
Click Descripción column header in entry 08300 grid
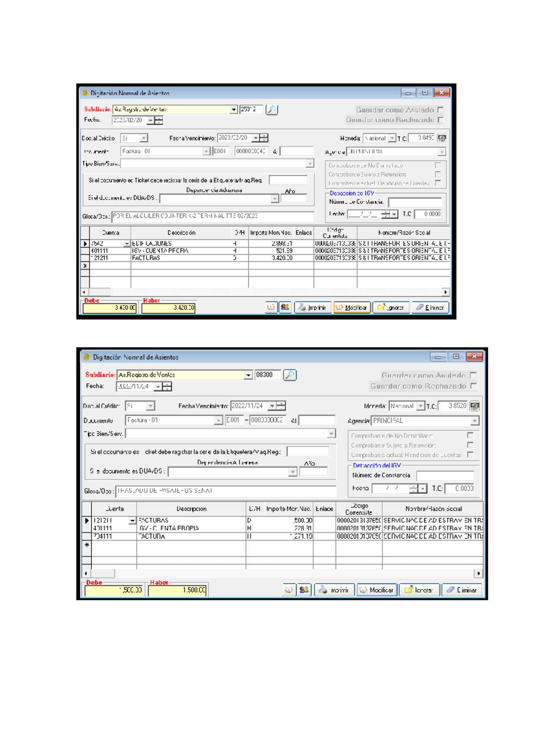[191, 509]
